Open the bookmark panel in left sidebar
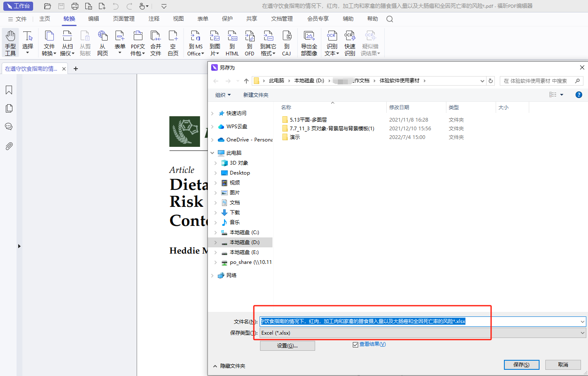 click(x=9, y=90)
